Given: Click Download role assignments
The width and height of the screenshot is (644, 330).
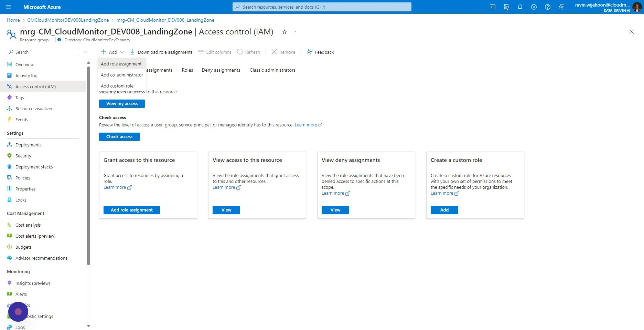Looking at the screenshot, I should (161, 52).
